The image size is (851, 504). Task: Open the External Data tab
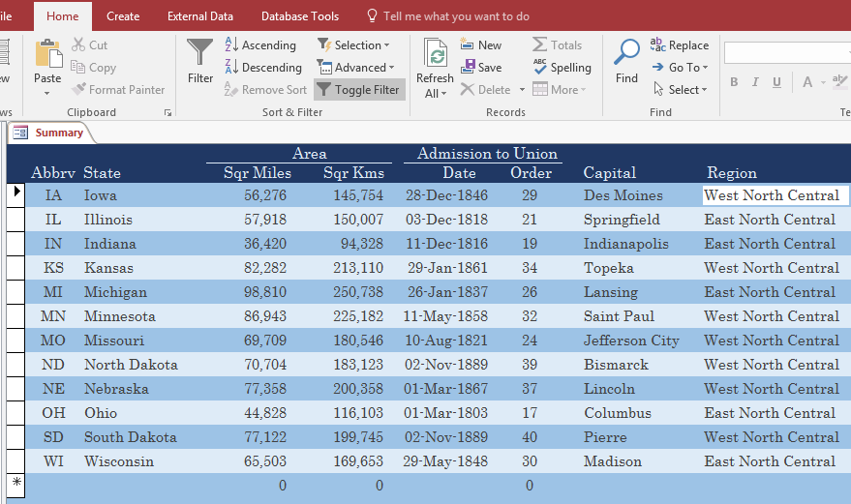point(200,16)
